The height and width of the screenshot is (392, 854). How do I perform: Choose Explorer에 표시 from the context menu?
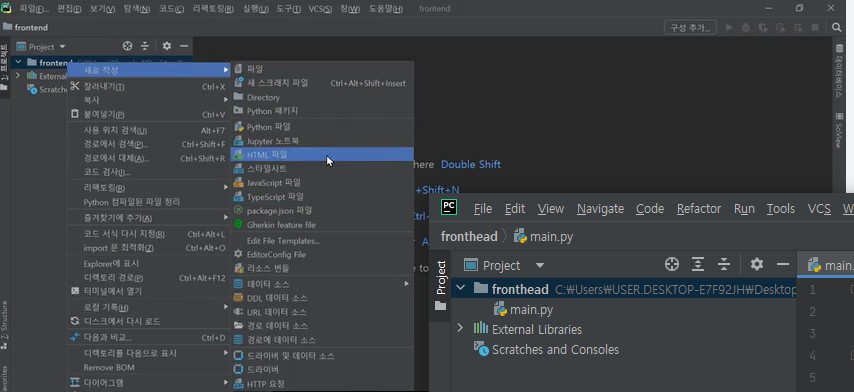pyautogui.click(x=148, y=264)
